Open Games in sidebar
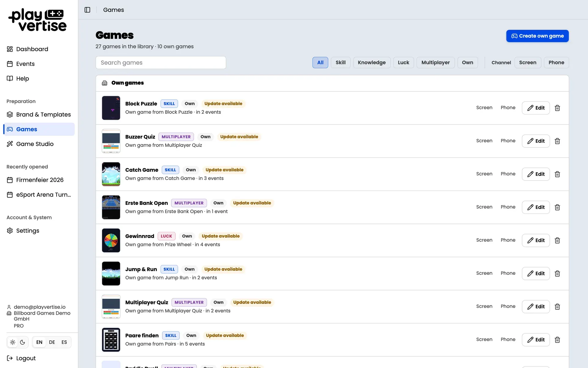The image size is (588, 368). (39, 129)
